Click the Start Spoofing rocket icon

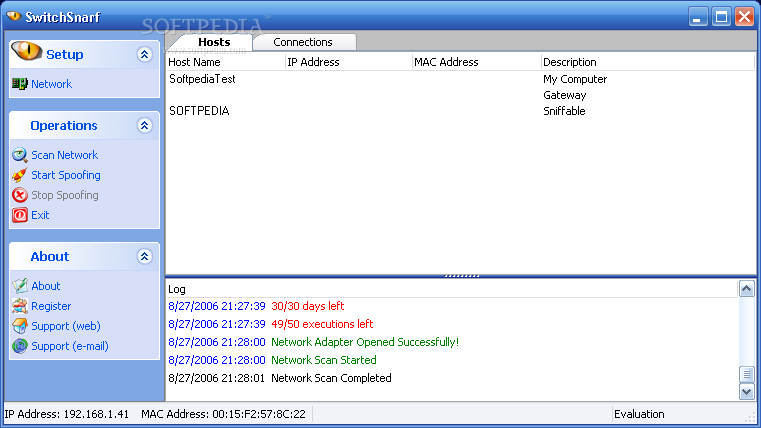19,175
